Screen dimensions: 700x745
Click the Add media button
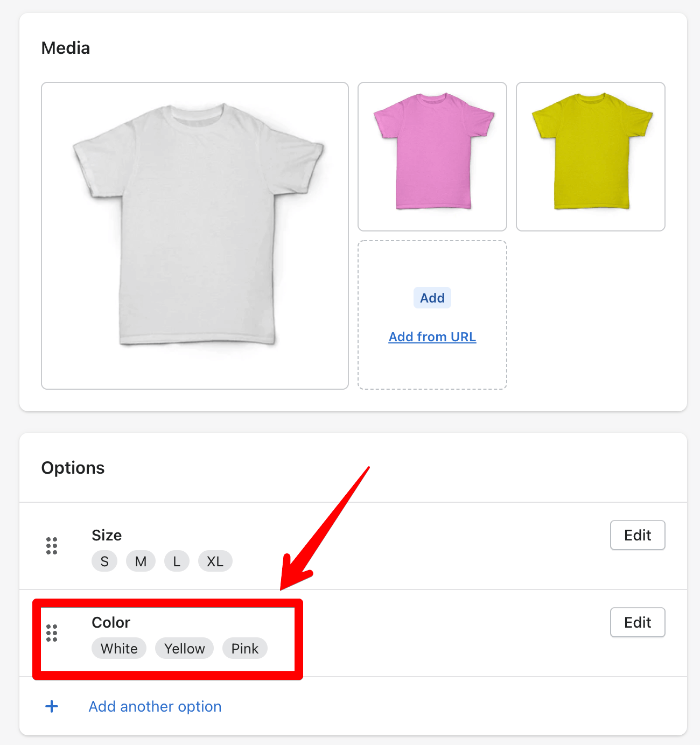coord(432,298)
